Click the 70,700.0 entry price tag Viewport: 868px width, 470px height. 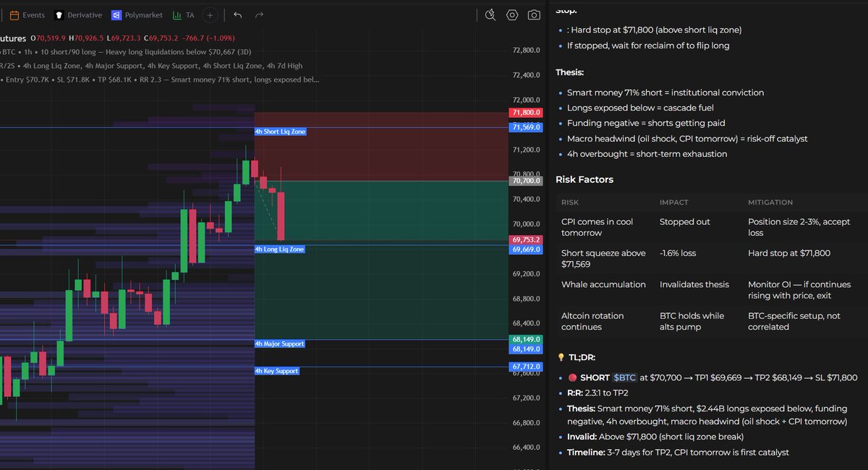pyautogui.click(x=527, y=181)
